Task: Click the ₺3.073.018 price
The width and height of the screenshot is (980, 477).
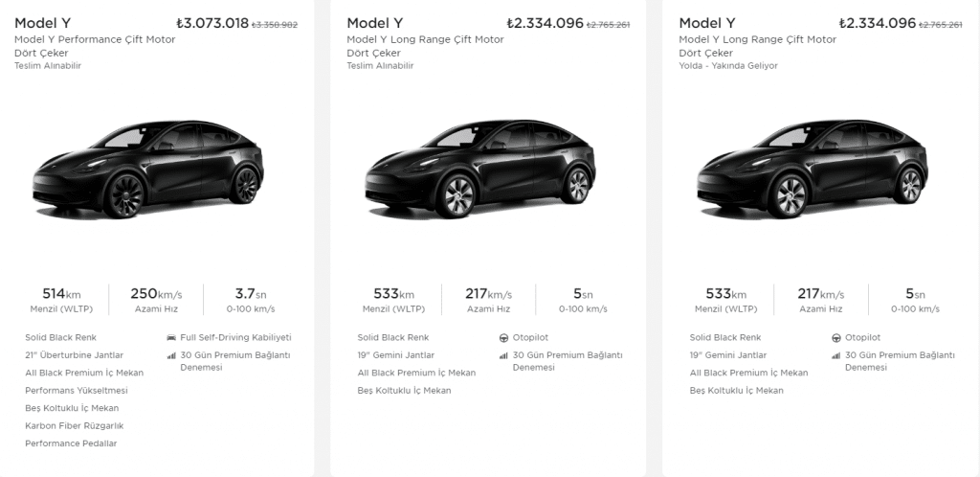Action: pos(212,24)
